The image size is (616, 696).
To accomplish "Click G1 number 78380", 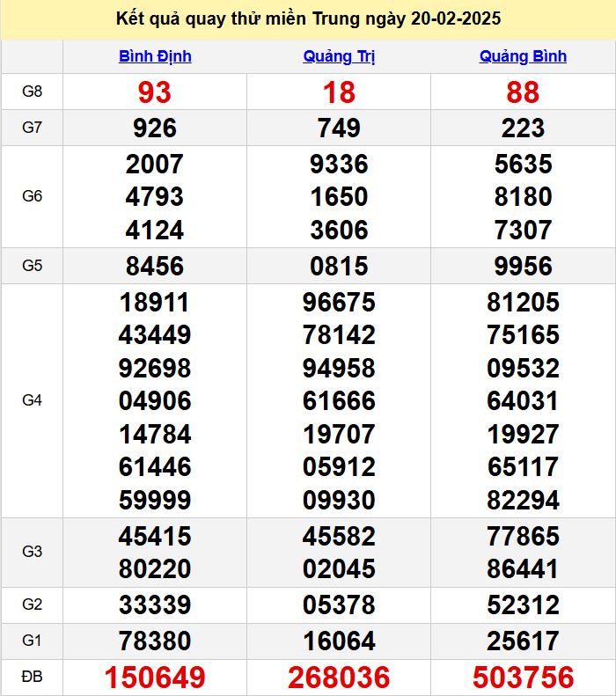I will (x=155, y=641).
